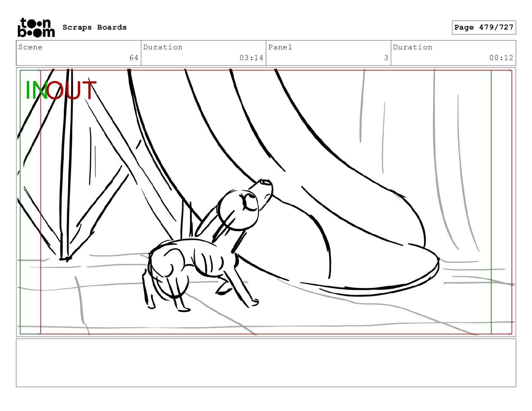
Task: Click the top-right camera frame arrow
Action: [510, 71]
